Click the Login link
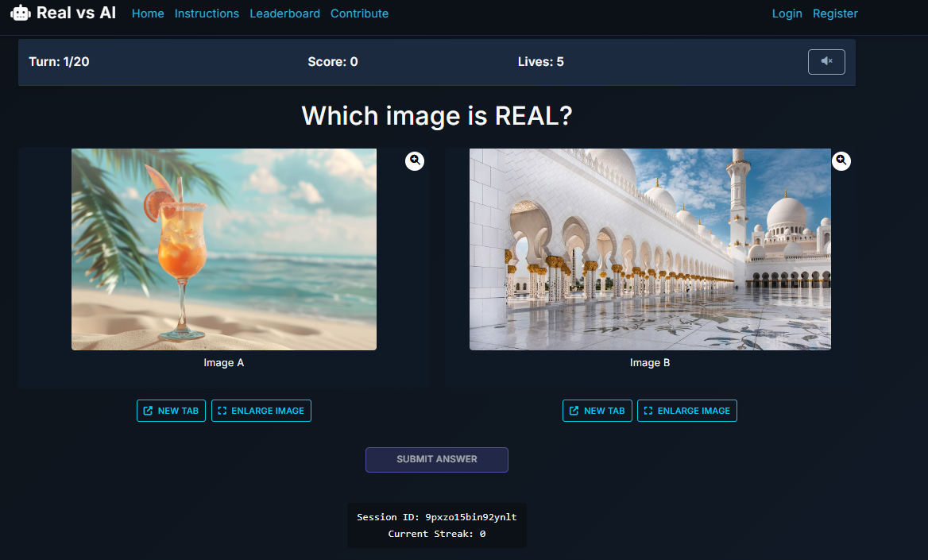928x560 pixels. coord(787,14)
